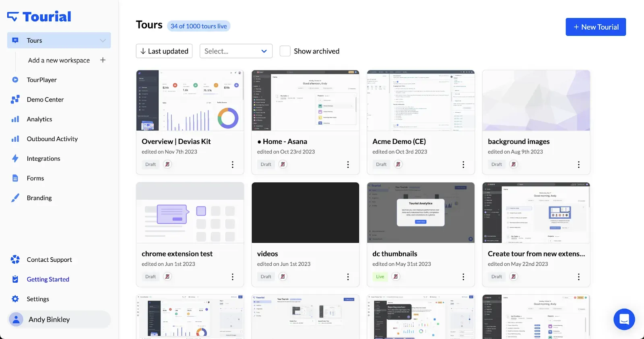The image size is (644, 339).
Task: Click the crossed-out icon on dc thumbnails
Action: click(396, 277)
